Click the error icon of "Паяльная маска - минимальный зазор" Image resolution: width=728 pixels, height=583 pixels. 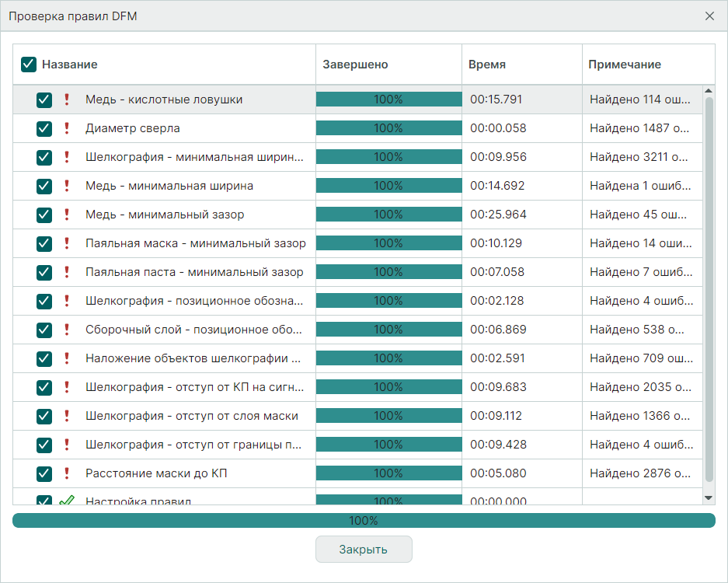(67, 243)
